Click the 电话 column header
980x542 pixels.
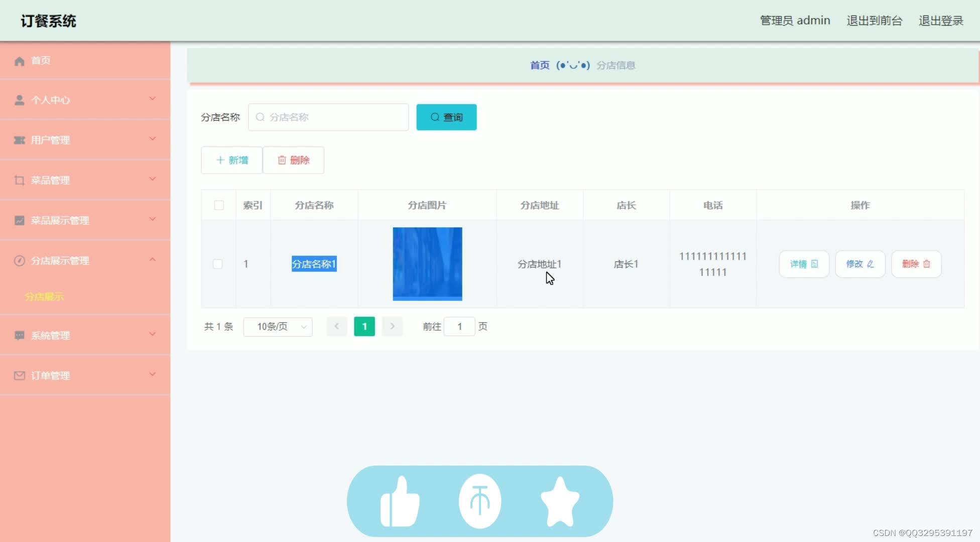713,205
